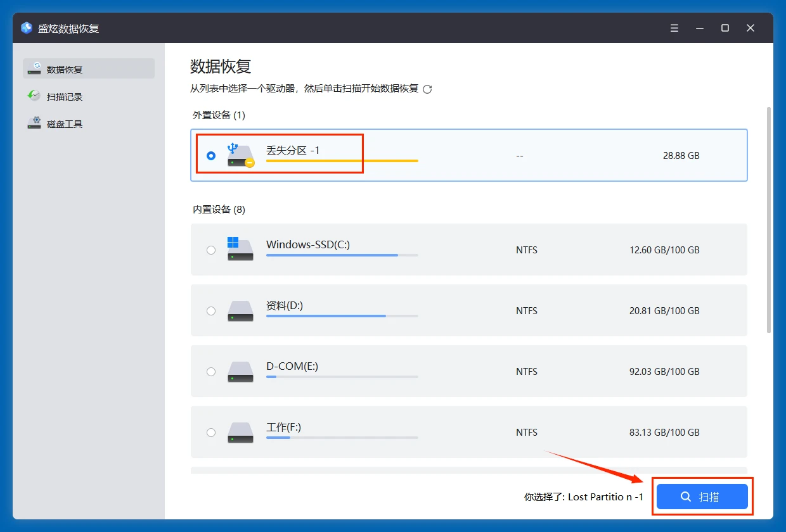Click the 12.60 GB/100 GB value

[664, 250]
